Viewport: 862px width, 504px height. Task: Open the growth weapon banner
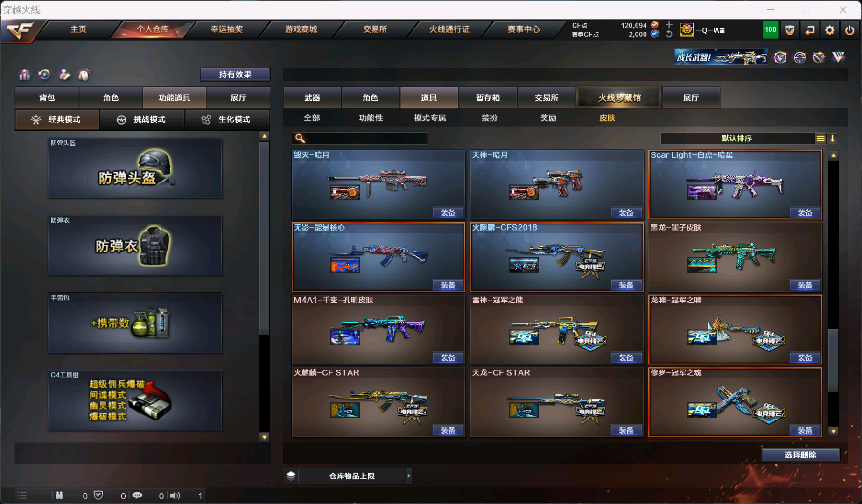click(x=721, y=57)
